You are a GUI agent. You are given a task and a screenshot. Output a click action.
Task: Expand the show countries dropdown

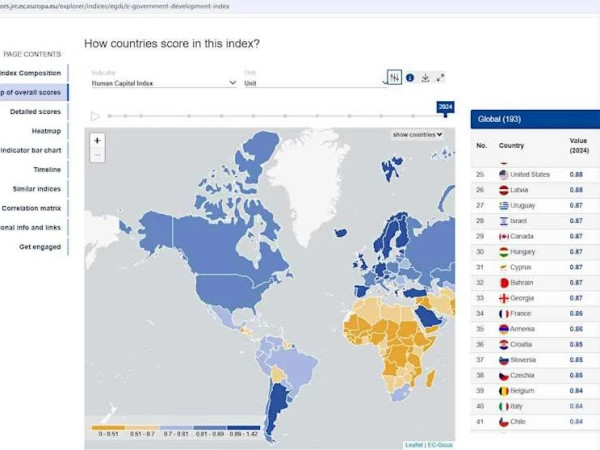click(417, 134)
